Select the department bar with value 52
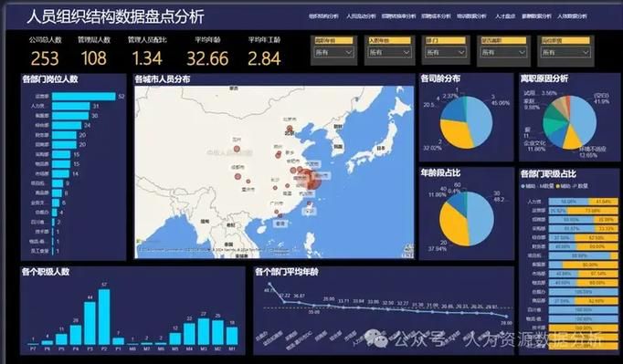The image size is (623, 364). (x=84, y=97)
